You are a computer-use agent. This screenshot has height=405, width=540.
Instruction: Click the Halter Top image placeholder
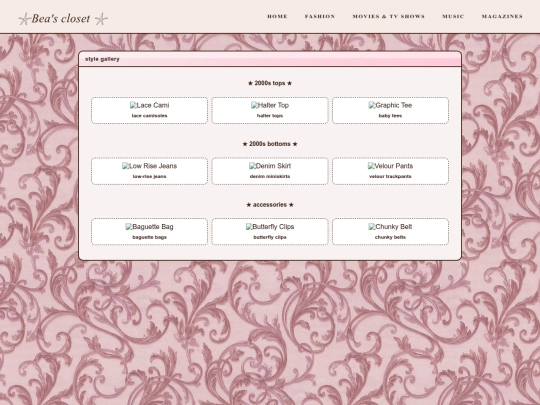(x=270, y=105)
